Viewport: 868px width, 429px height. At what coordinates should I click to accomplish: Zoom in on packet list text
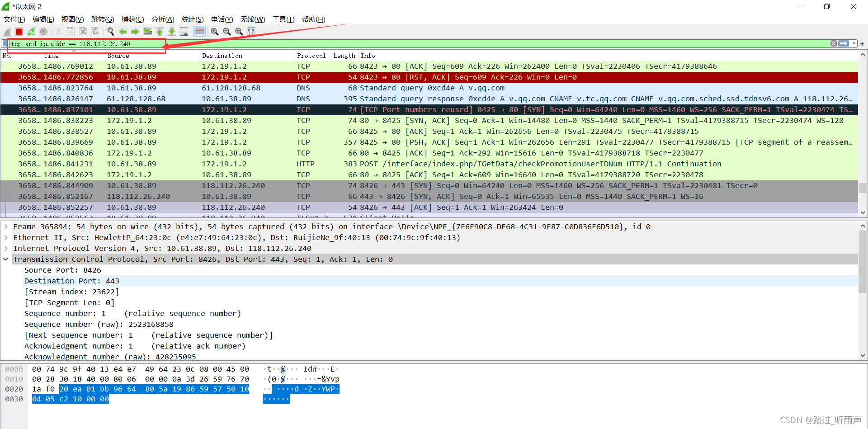tap(215, 32)
